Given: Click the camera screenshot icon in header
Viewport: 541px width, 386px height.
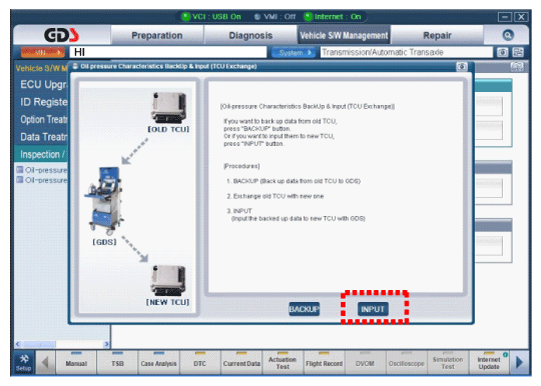Looking at the screenshot, I should [502, 52].
